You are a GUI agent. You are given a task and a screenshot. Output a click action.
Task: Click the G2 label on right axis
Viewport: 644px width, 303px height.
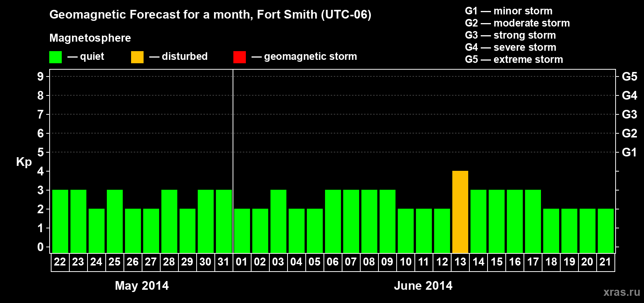tap(630, 133)
